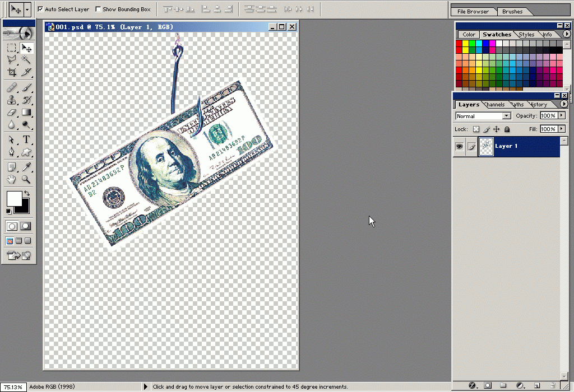This screenshot has width=574, height=392.
Task: Reset default foreground and background colors
Action: tap(8, 211)
